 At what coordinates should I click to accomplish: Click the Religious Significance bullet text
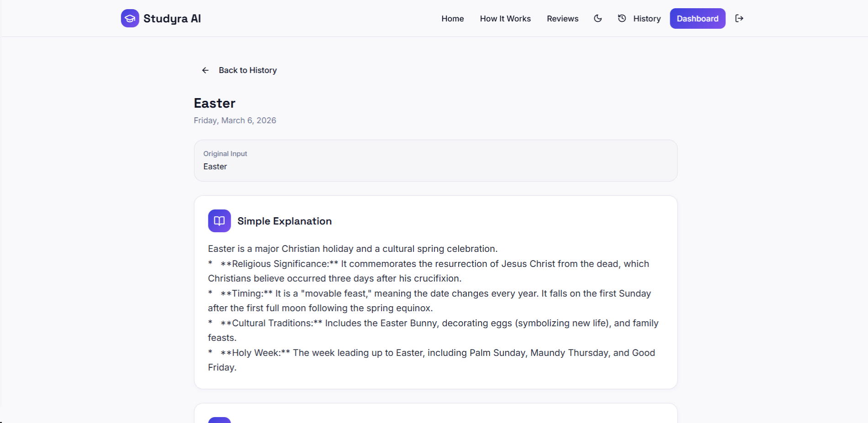(x=429, y=271)
